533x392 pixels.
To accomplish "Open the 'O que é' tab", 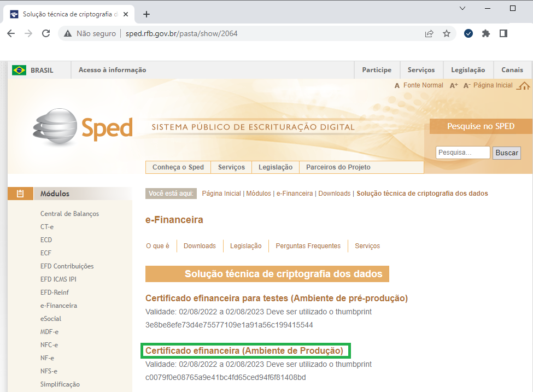I will 157,246.
